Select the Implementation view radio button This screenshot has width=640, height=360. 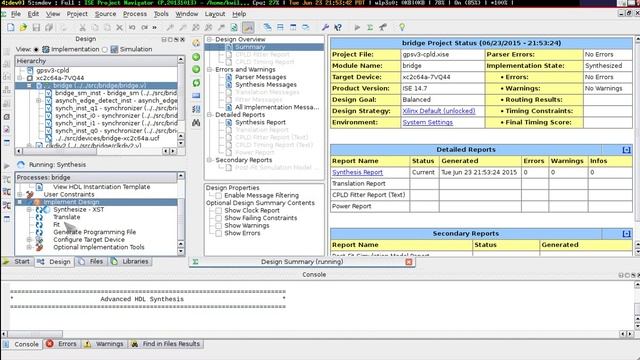36,49
